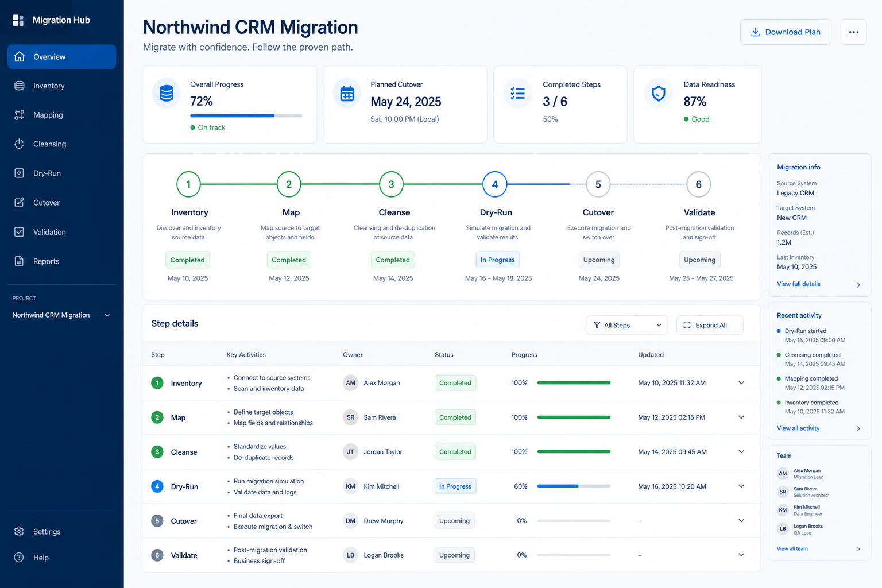Select timeline step 1 Inventory circle
This screenshot has height=588, width=882.
pyautogui.click(x=188, y=184)
